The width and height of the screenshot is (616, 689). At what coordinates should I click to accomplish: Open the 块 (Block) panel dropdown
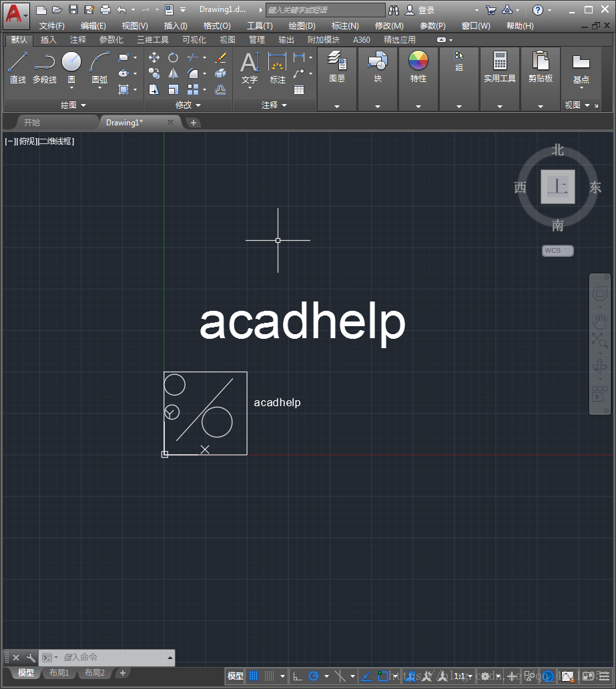pos(378,106)
